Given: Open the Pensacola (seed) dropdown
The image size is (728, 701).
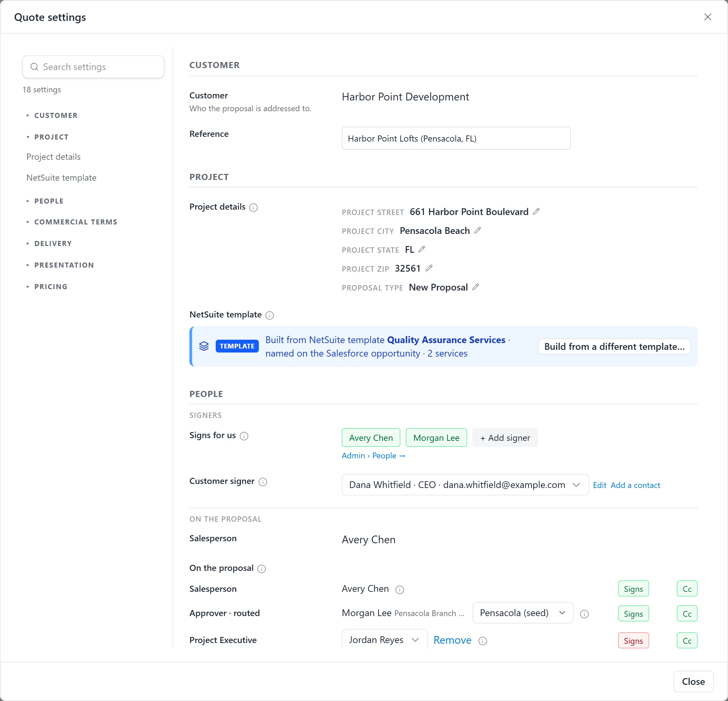Looking at the screenshot, I should coord(523,613).
